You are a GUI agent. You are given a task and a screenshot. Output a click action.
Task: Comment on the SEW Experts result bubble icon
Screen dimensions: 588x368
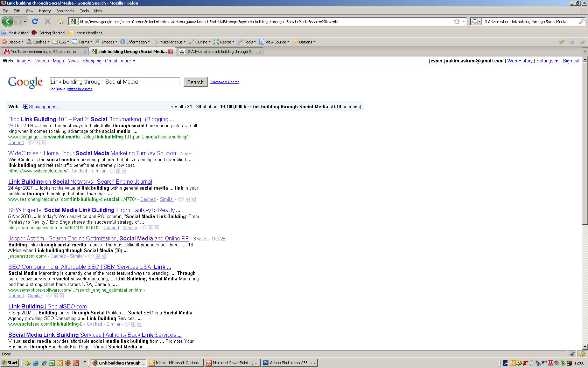tap(144, 228)
